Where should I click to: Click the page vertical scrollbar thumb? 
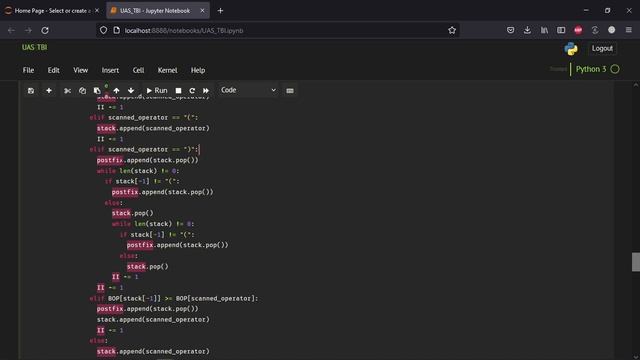(636, 262)
